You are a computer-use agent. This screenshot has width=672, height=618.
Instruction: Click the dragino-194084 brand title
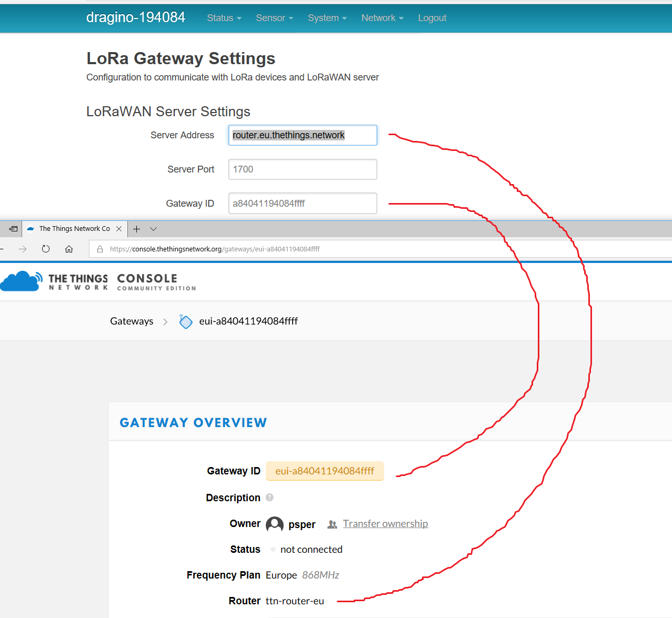click(x=136, y=17)
